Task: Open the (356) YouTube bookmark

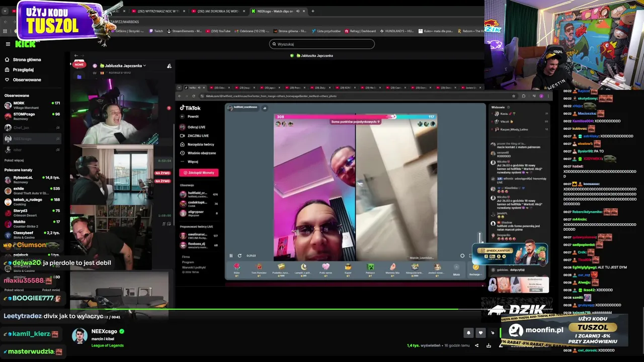Action: 218,31
